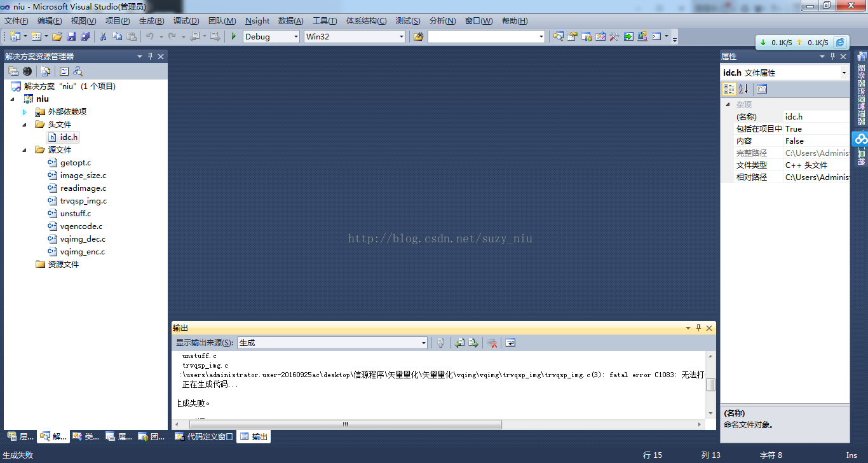Toggle auto-hide pin on Properties panel
This screenshot has height=463, width=868.
point(832,56)
